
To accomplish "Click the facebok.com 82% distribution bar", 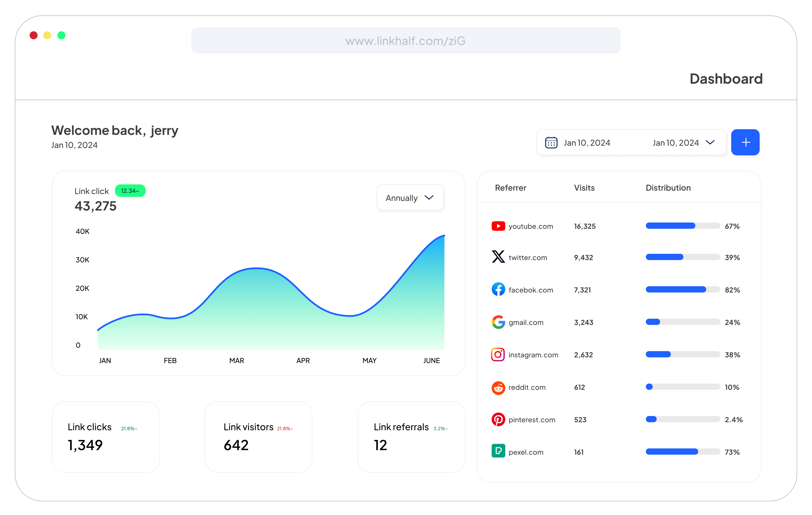I will 683,290.
